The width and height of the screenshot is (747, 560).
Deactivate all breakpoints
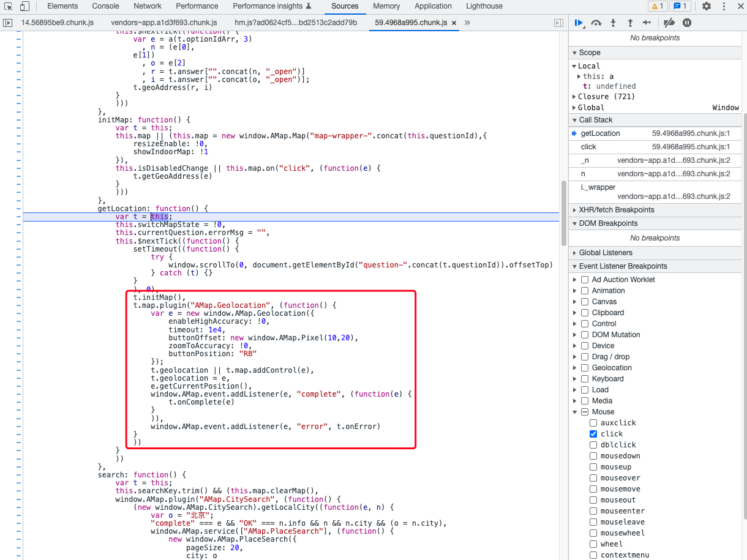pos(669,23)
